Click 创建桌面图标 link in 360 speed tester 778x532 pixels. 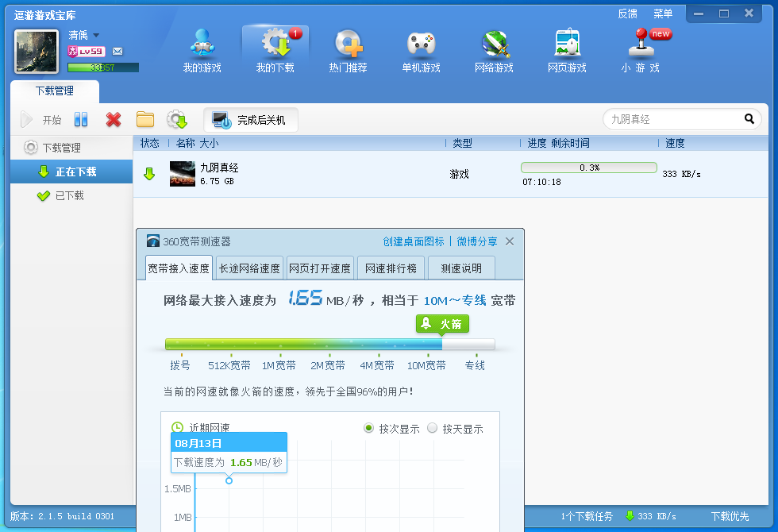(414, 241)
